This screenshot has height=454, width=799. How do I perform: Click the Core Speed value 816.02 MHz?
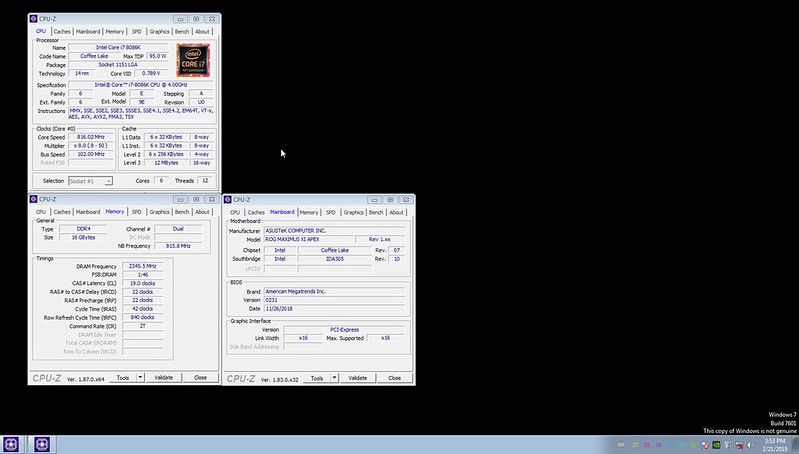[x=91, y=137]
